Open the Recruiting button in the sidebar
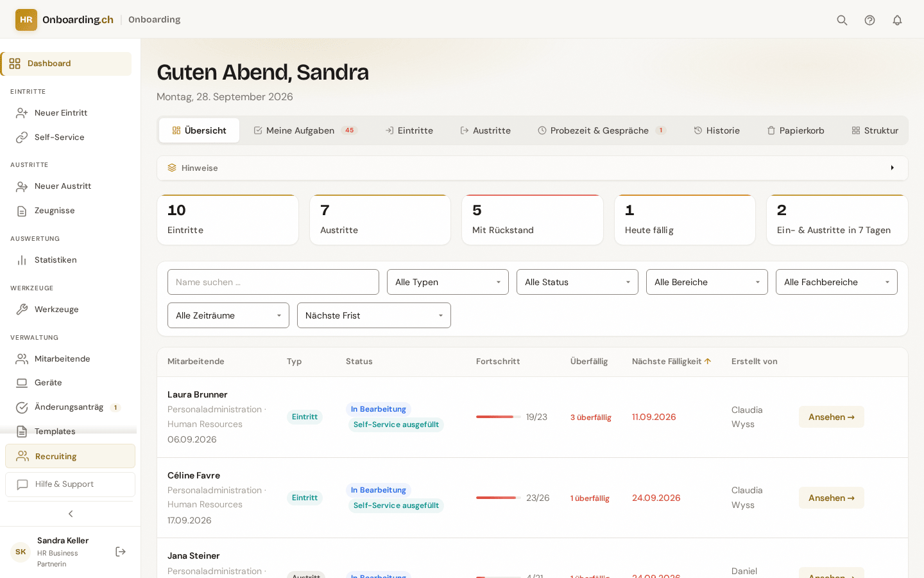This screenshot has height=578, width=924. coord(70,456)
